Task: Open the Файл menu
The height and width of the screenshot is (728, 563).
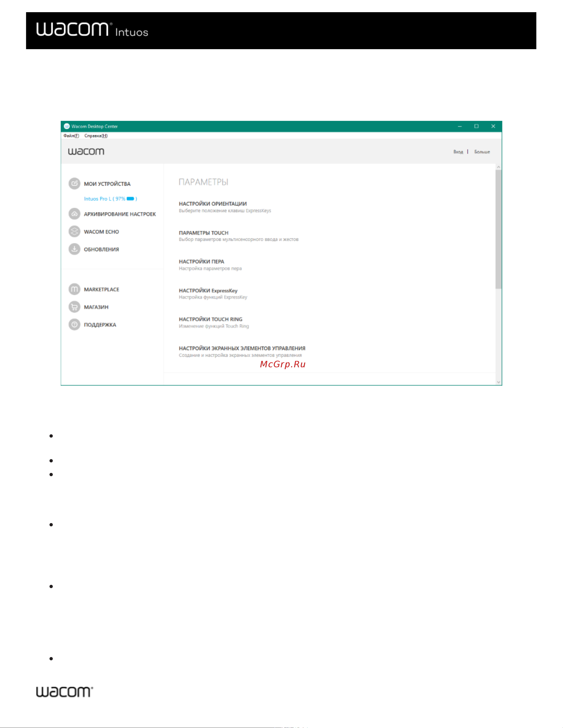Action: [71, 136]
